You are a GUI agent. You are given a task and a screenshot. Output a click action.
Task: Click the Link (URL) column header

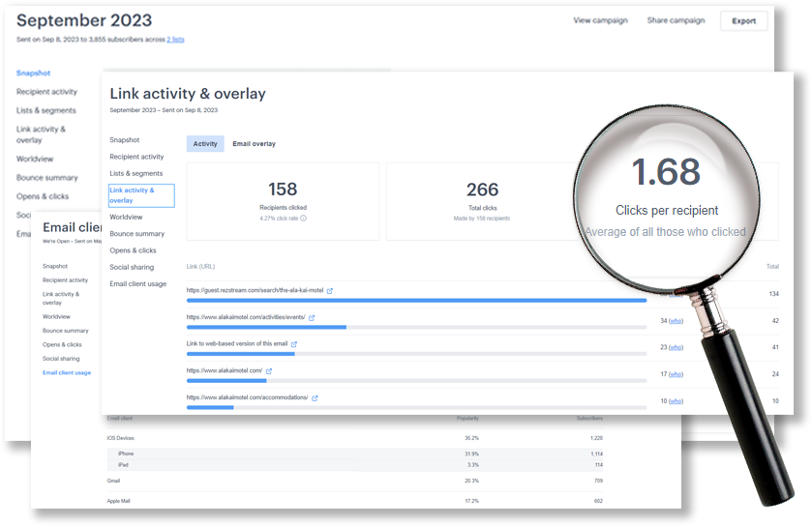(x=200, y=266)
